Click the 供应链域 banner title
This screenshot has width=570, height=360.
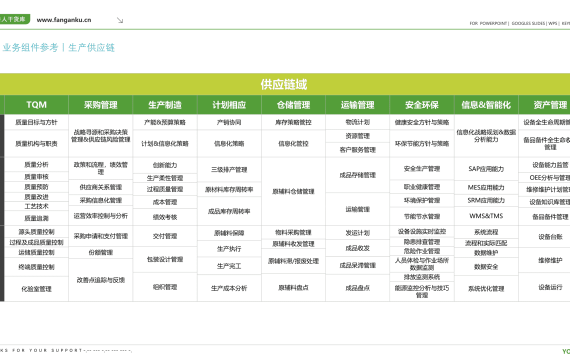(284, 84)
